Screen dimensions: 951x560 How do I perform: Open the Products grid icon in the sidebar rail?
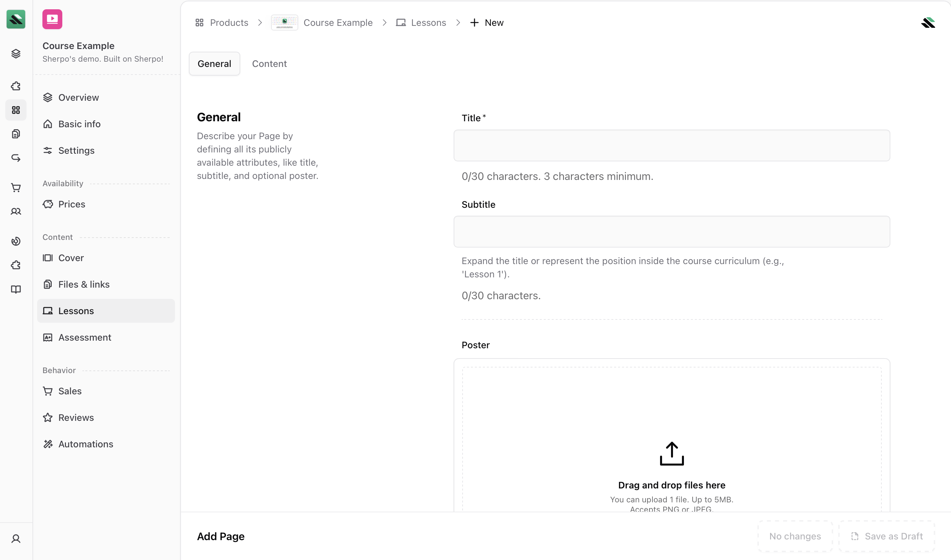[x=16, y=110]
